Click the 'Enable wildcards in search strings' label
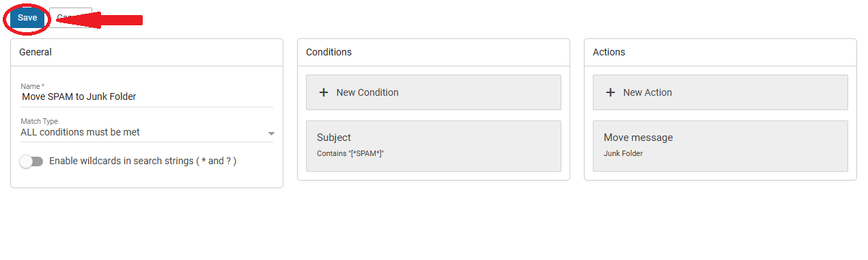This screenshot has height=260, width=868. (143, 161)
